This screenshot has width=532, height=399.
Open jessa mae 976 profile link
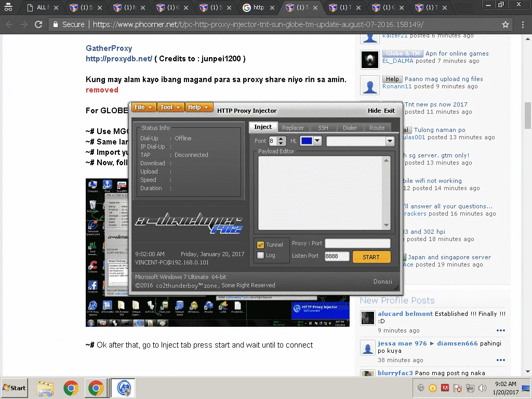pos(403,343)
